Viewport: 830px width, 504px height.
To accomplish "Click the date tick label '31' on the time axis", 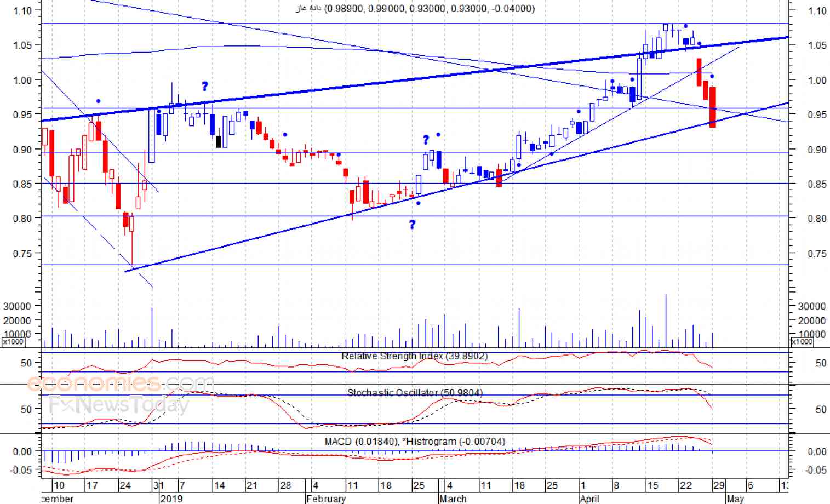I will [x=159, y=485].
